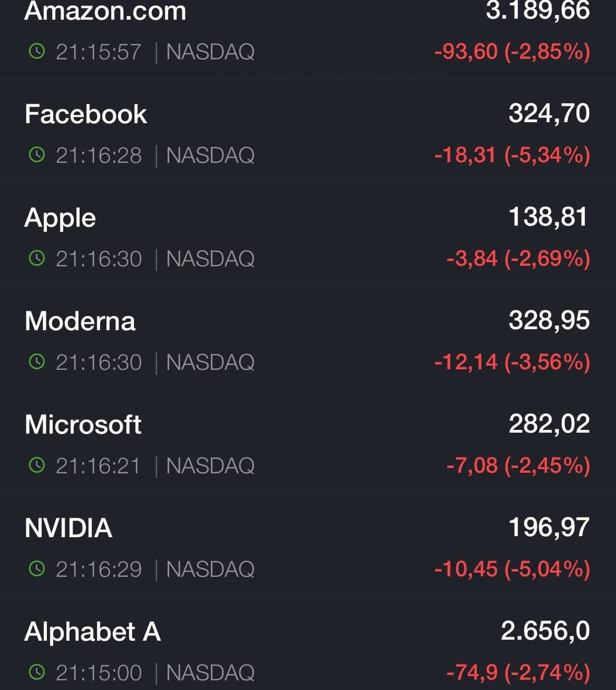616x690 pixels.
Task: Open the Amazon.com stock name
Action: [x=105, y=11]
